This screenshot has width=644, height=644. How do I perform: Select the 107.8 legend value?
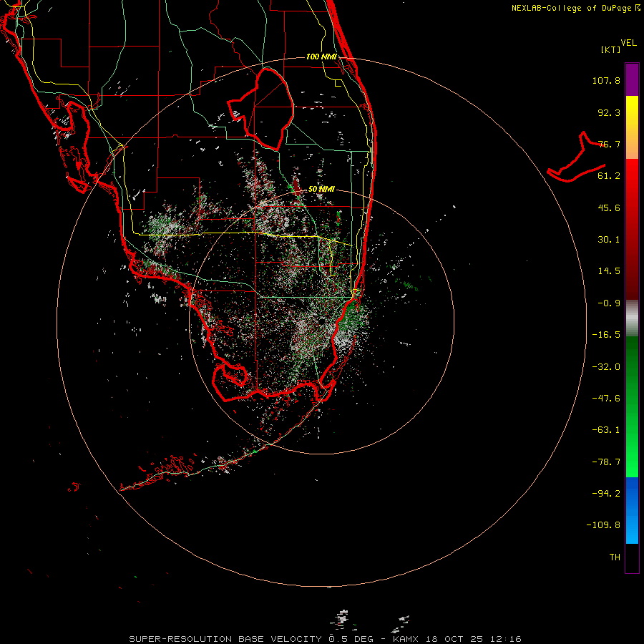pyautogui.click(x=606, y=80)
